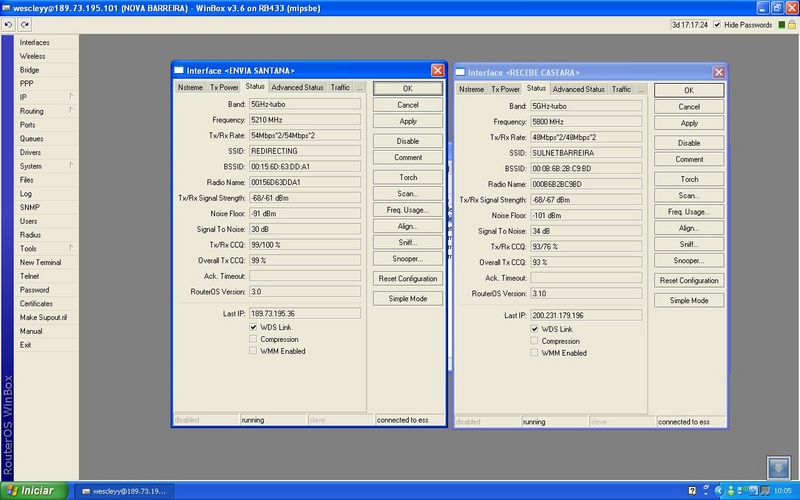
Task: Click OK in ENVIA SANTANA window
Action: pyautogui.click(x=408, y=88)
